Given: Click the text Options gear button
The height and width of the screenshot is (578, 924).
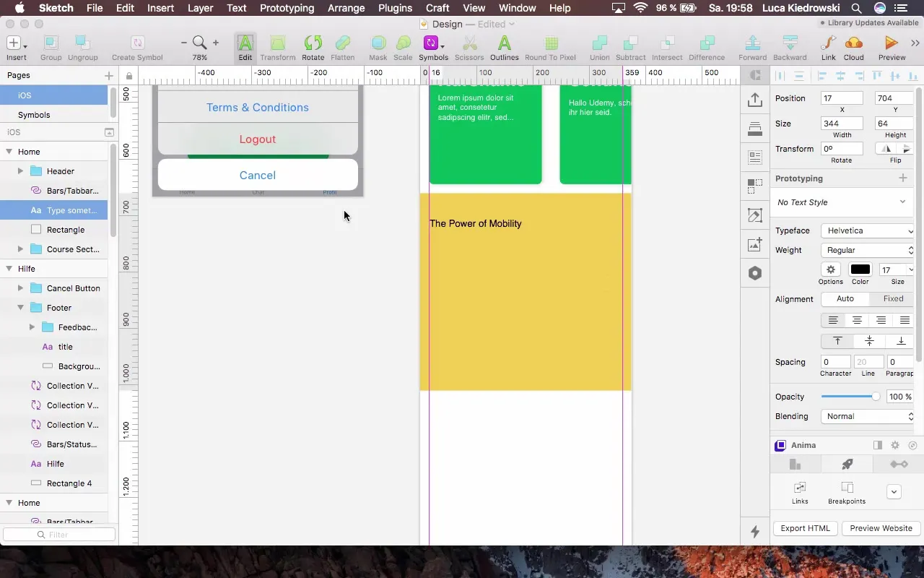Looking at the screenshot, I should click(x=830, y=269).
